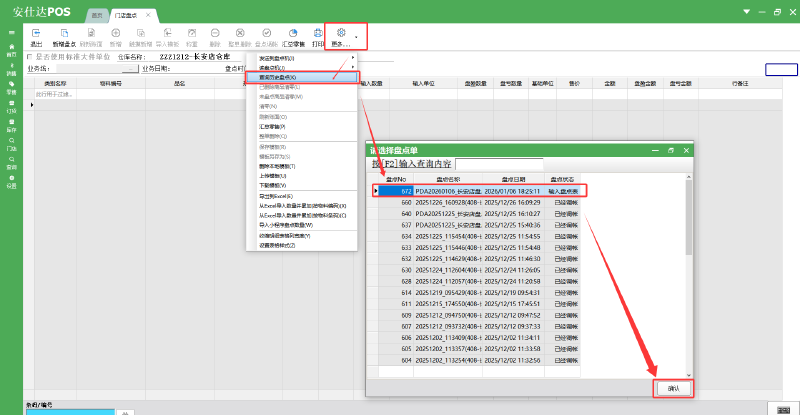This screenshot has width=800, height=415.
Task: Select stocktake row number 630
Action: tap(479, 270)
